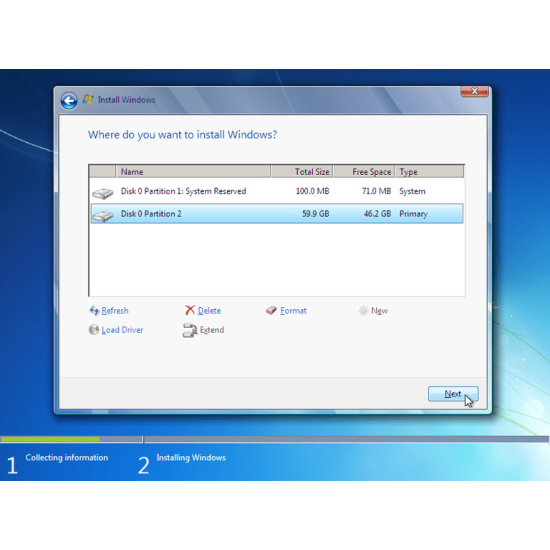Viewport: 550px width, 550px height.
Task: Click the Installing Windows progress bar
Action: point(347,439)
